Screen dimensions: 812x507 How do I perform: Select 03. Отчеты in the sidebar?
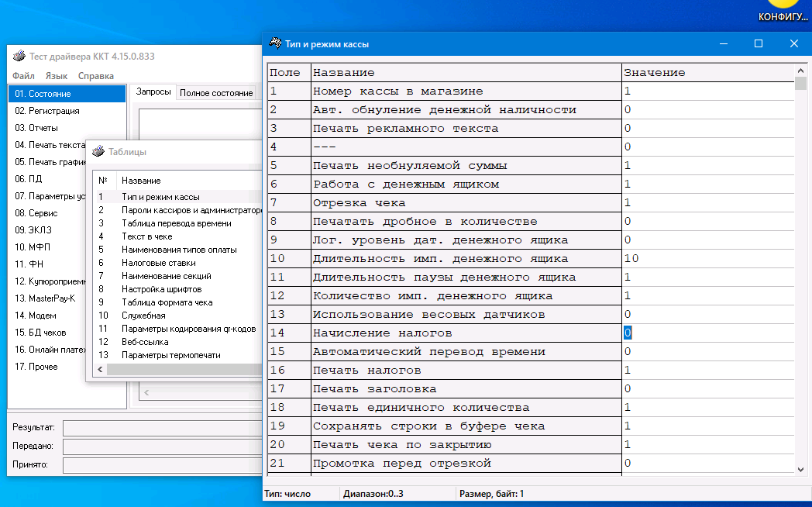pyautogui.click(x=67, y=128)
